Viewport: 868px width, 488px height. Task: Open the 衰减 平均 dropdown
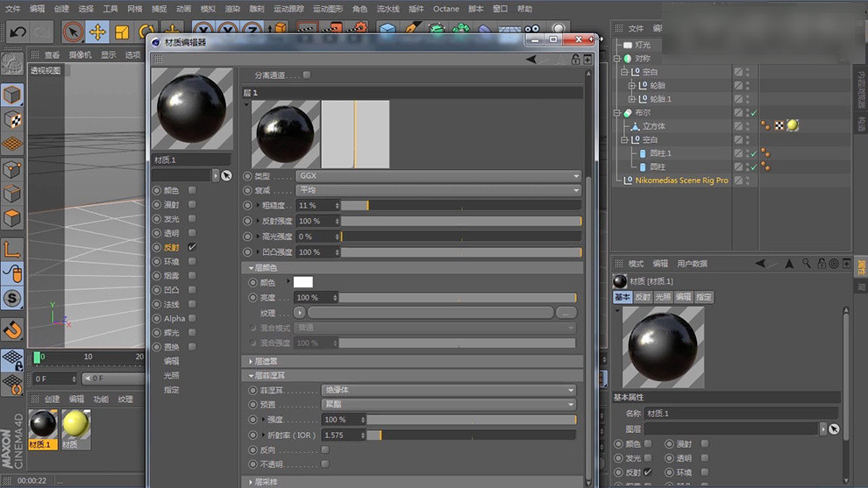pyautogui.click(x=438, y=190)
